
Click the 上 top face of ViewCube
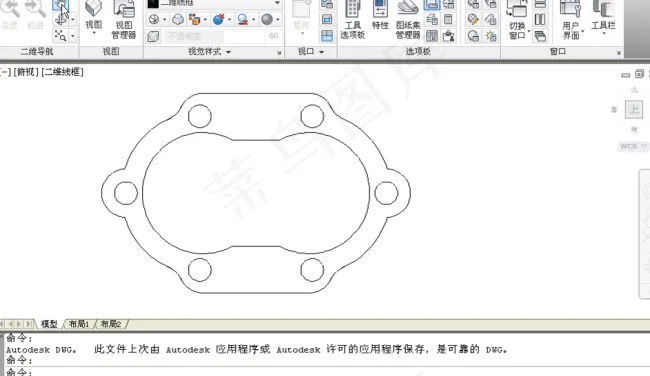(x=634, y=110)
